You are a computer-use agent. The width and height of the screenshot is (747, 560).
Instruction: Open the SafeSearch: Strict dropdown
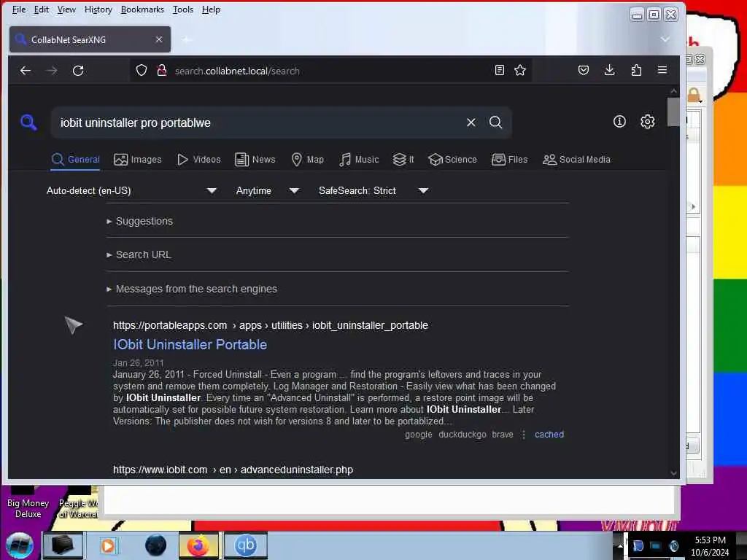coord(373,190)
